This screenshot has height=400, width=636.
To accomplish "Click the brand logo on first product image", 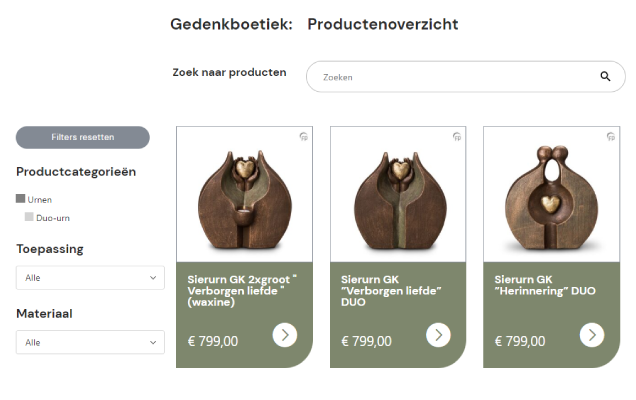I will [x=303, y=137].
